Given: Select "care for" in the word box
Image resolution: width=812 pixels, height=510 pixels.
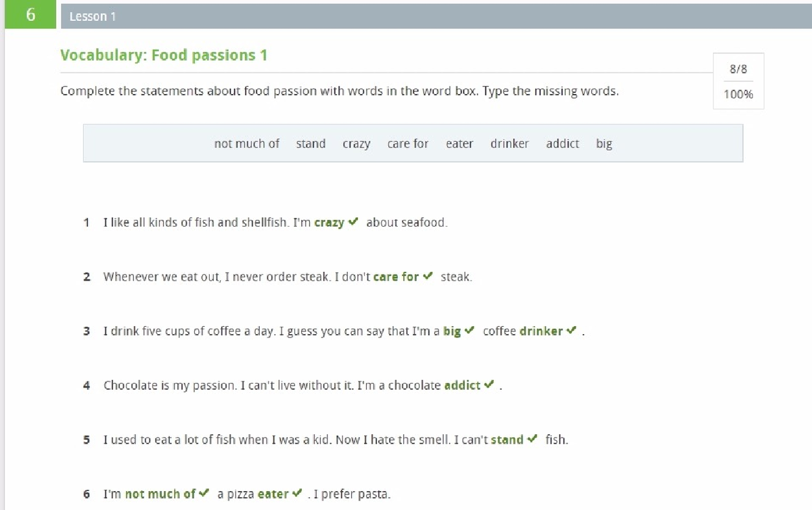Looking at the screenshot, I should [407, 143].
